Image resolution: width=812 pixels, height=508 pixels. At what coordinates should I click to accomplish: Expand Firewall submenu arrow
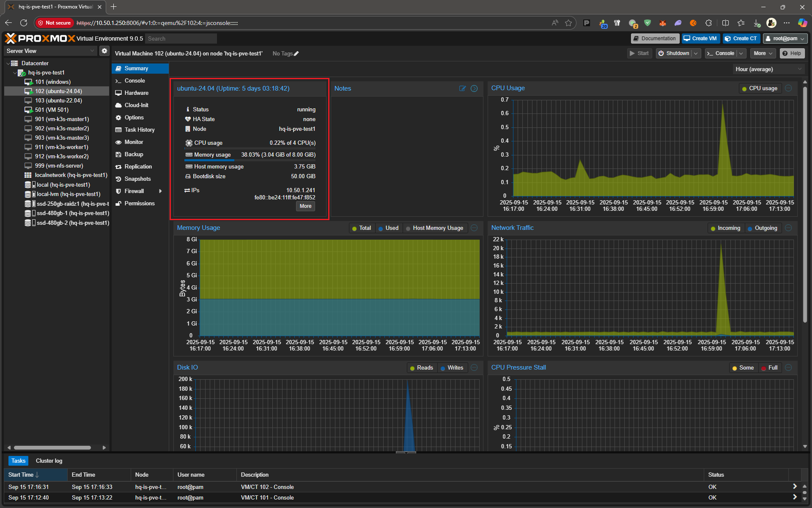(160, 191)
